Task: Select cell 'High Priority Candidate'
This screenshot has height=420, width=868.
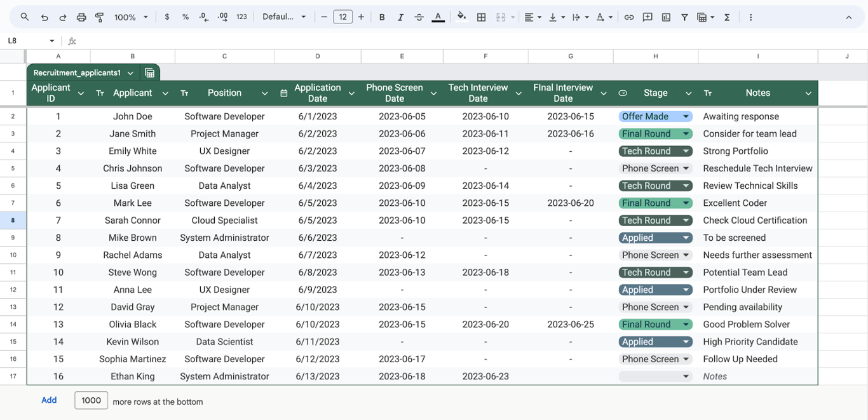Action: [x=757, y=342]
